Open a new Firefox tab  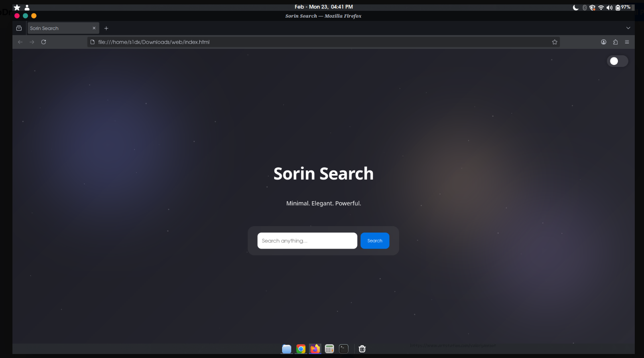coord(106,28)
